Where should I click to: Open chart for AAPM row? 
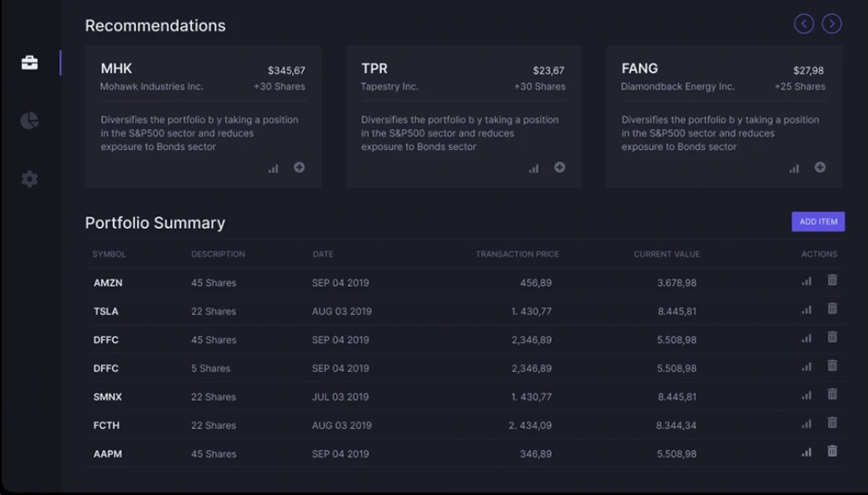pyautogui.click(x=806, y=452)
